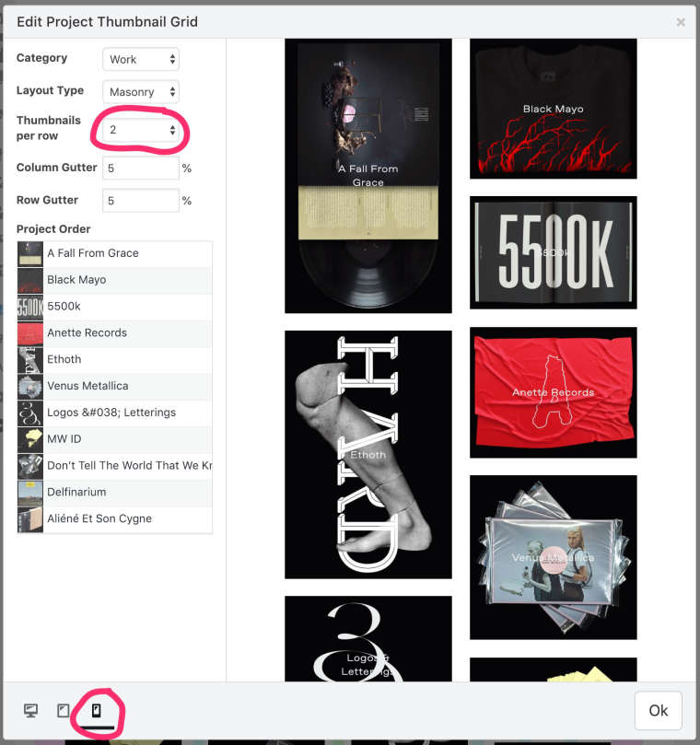
Task: Close the Edit Project Thumbnail Grid dialog
Action: tap(681, 21)
